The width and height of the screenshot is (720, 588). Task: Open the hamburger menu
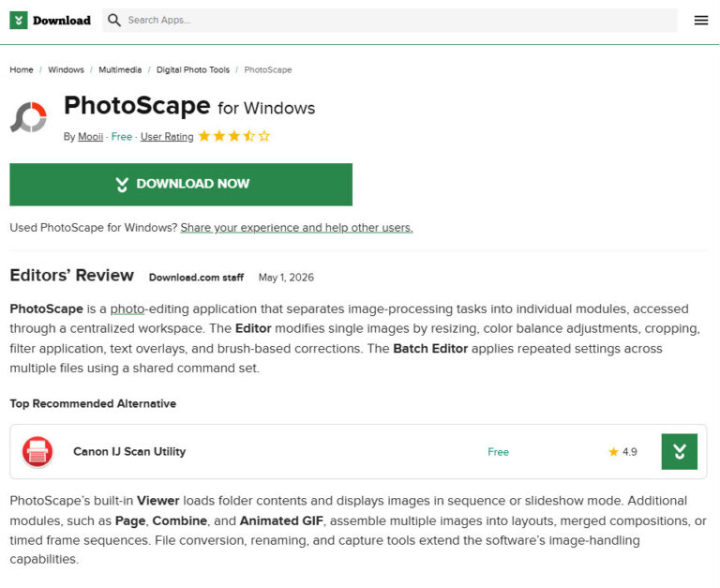700,21
